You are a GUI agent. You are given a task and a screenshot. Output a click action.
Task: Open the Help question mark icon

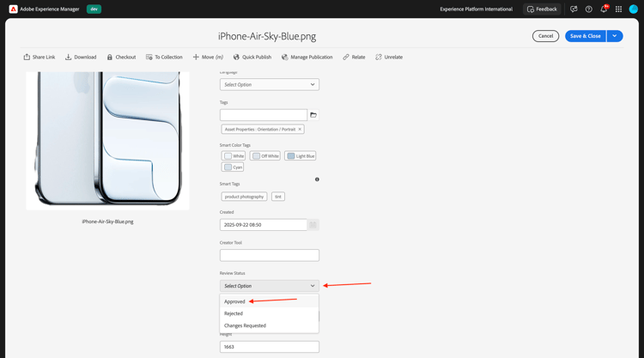click(x=588, y=9)
